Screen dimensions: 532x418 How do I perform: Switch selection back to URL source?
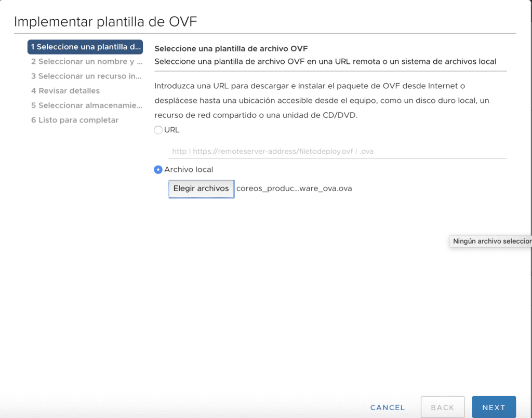coord(158,130)
